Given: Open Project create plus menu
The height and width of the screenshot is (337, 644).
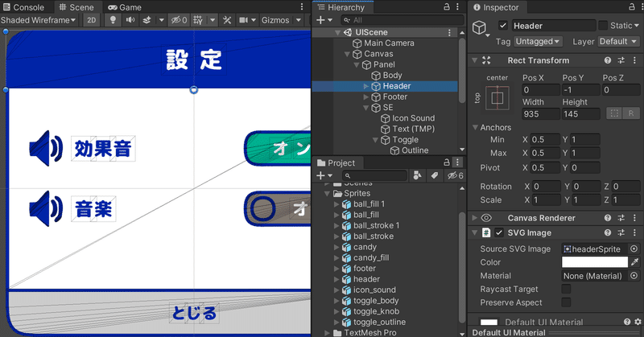Looking at the screenshot, I should [x=324, y=175].
